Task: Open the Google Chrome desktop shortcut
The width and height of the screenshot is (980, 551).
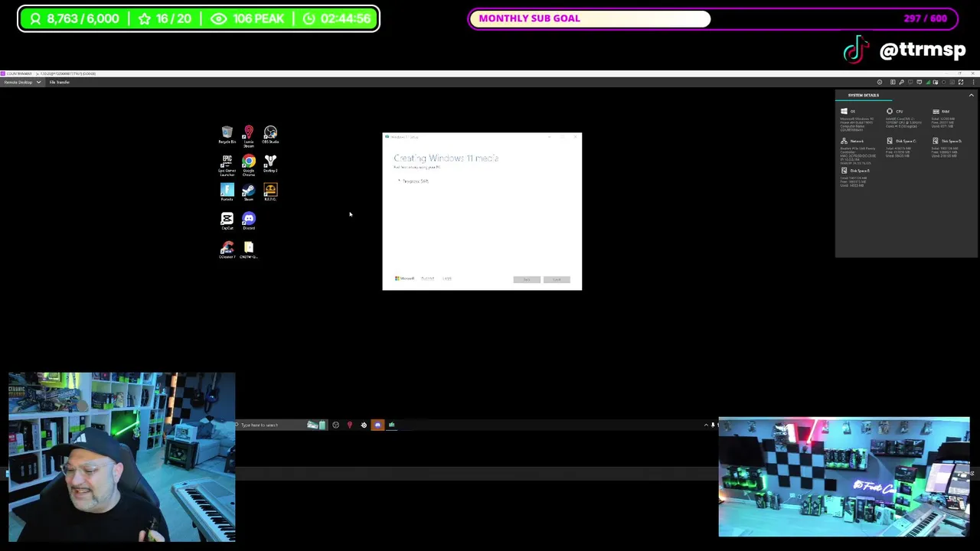Action: click(x=249, y=165)
